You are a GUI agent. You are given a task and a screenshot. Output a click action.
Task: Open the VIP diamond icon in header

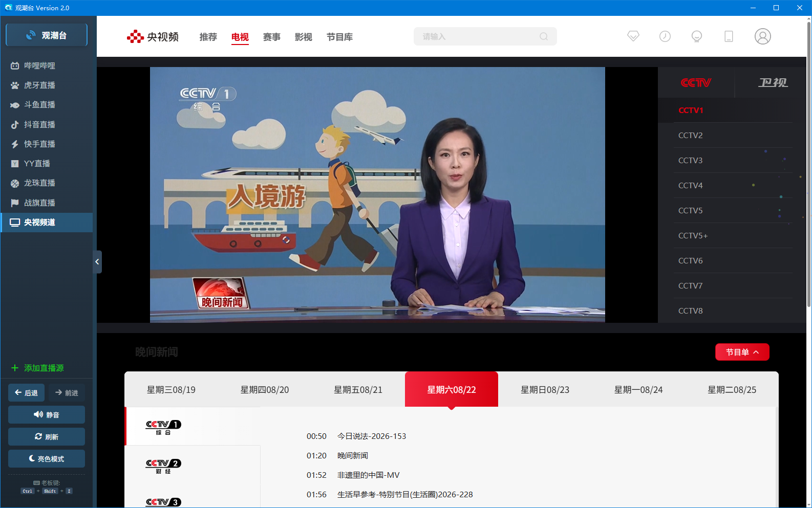click(633, 36)
